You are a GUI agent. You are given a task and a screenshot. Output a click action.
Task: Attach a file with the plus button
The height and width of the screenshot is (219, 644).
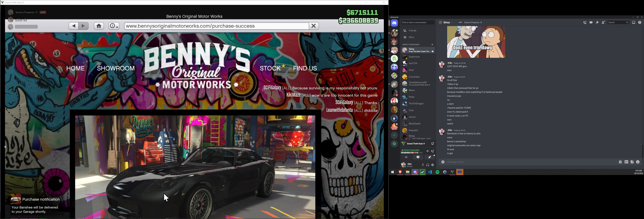coord(443,162)
